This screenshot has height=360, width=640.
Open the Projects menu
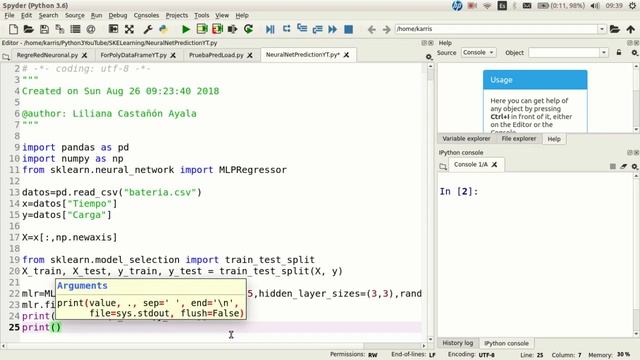177,15
